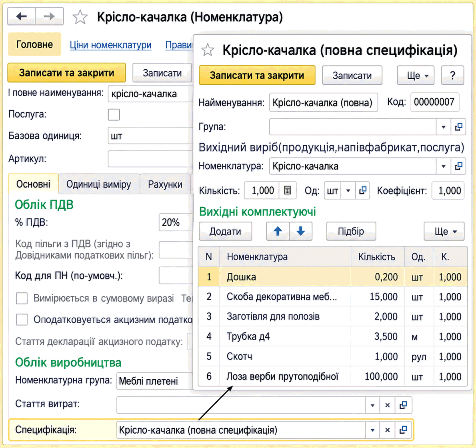Viewport: 476px width, 448px height.
Task: Click the Код field 00000007
Action: 434,102
